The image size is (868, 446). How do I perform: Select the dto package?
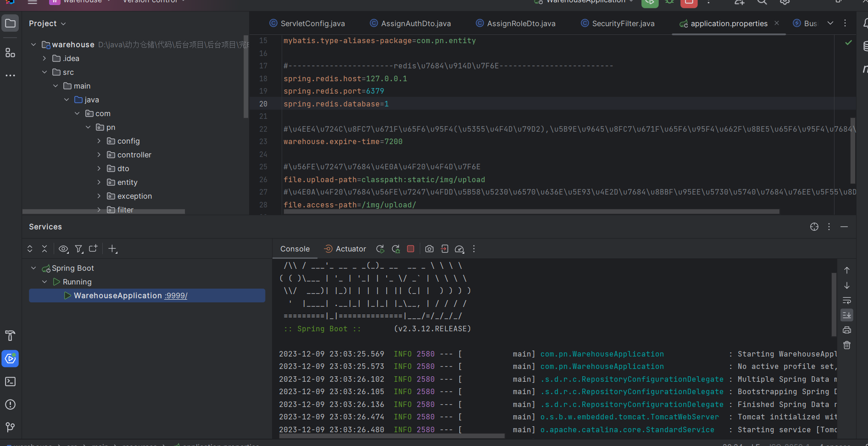pyautogui.click(x=123, y=168)
